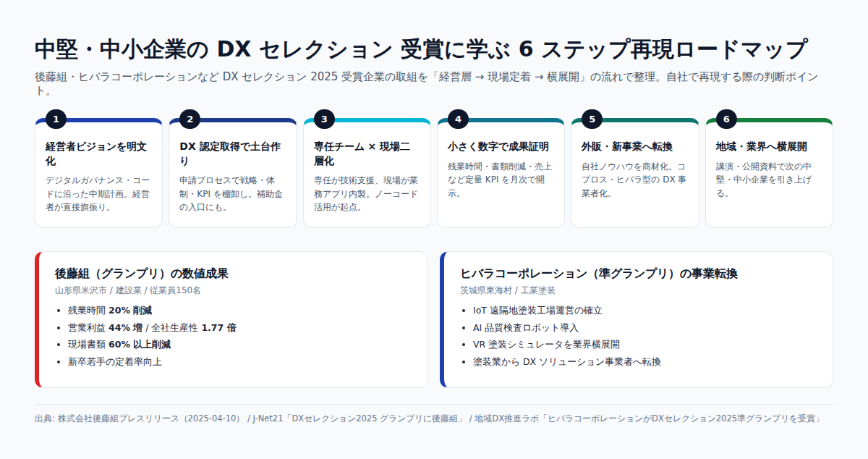Click the bullet 新卒若手の定着率向上
This screenshot has width=868, height=459.
coord(115,361)
